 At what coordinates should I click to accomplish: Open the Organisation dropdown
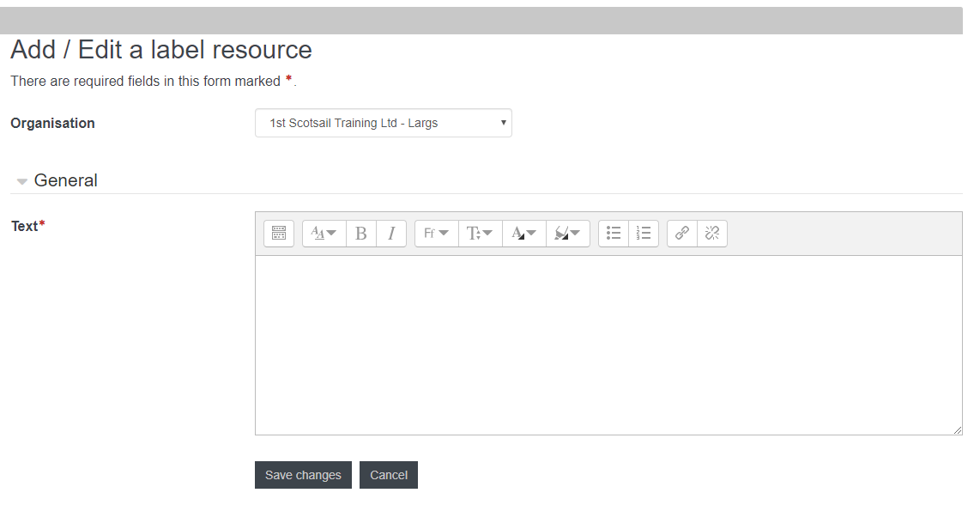pyautogui.click(x=383, y=123)
